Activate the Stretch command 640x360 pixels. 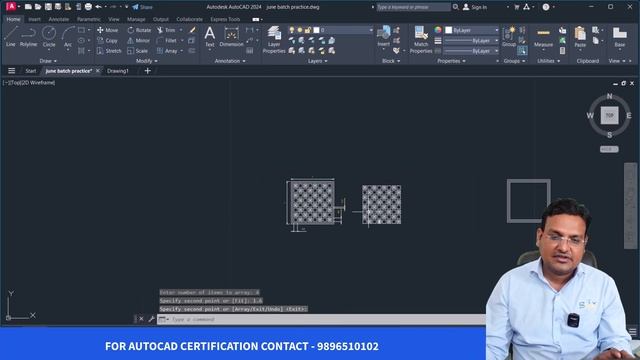pos(109,51)
